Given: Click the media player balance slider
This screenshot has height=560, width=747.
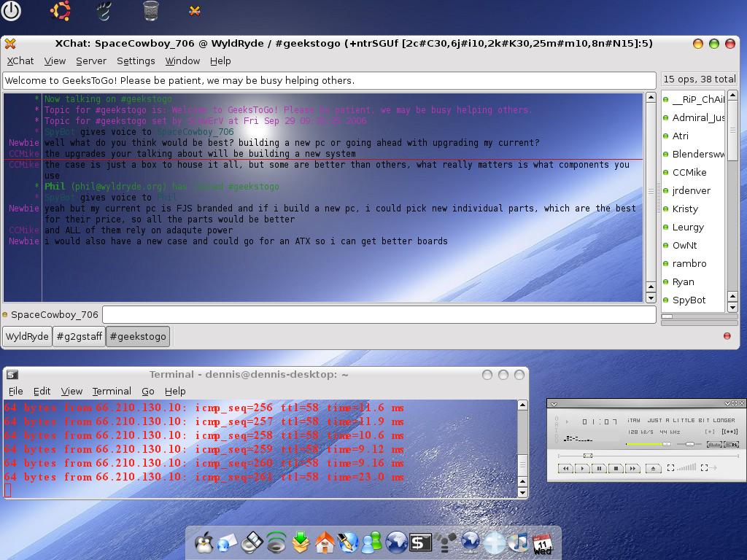Looking at the screenshot, I should pos(689,444).
